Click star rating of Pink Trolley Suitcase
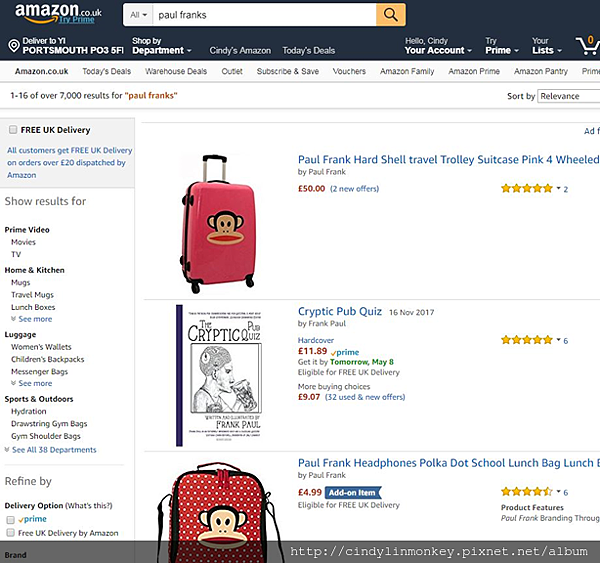600x563 pixels. [527, 188]
